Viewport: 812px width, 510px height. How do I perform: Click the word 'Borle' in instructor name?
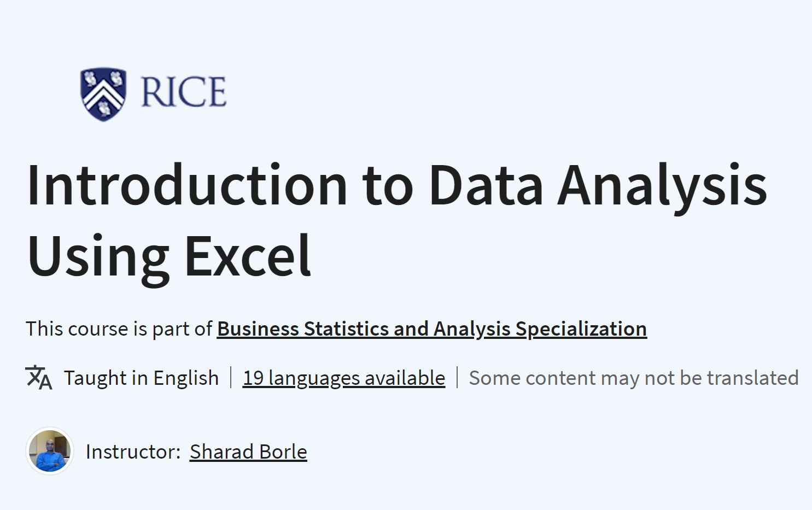(x=283, y=452)
